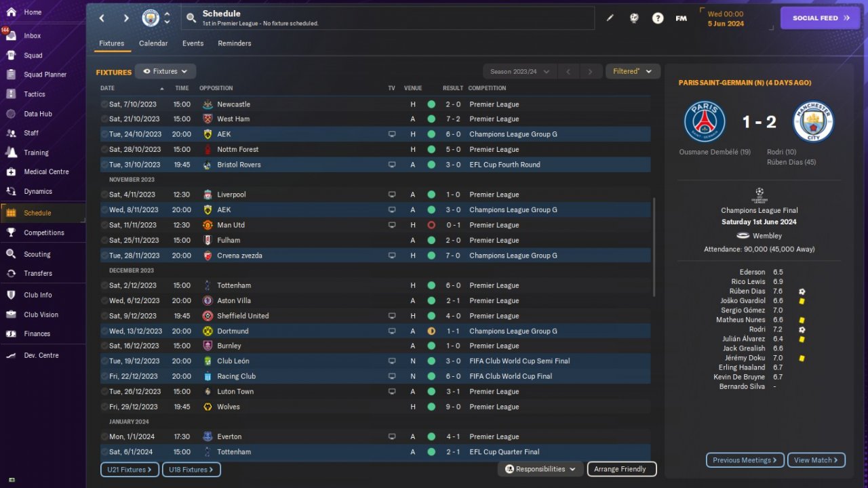Open the Staff icon in sidebar
The width and height of the screenshot is (868, 488).
(x=11, y=133)
